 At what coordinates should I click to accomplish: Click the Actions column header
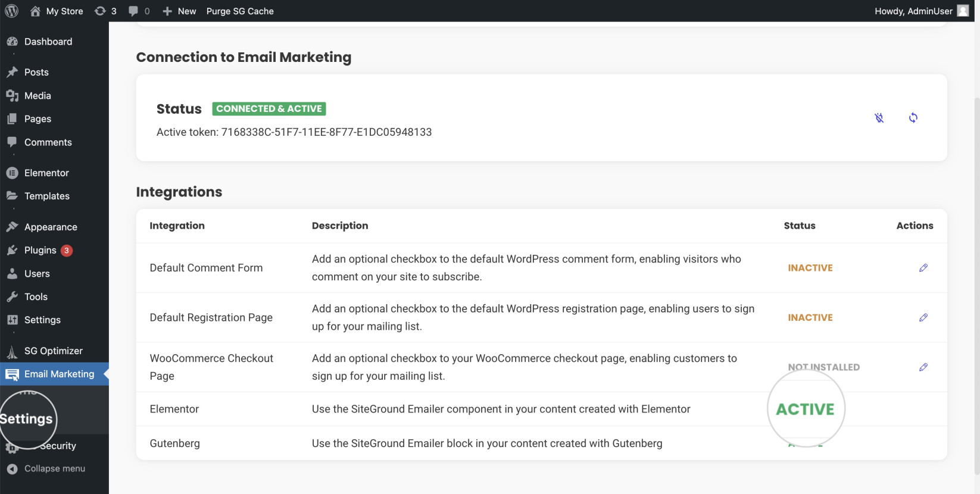(x=915, y=226)
